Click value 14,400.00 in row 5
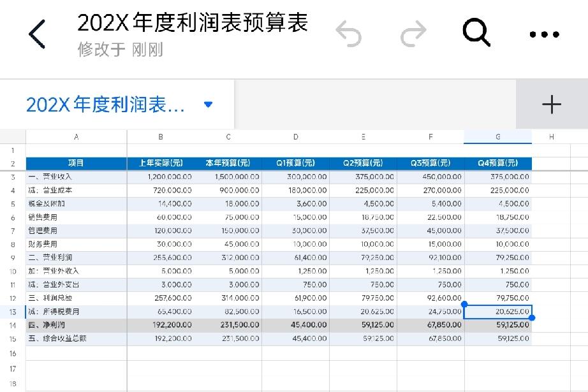The height and width of the screenshot is (392, 588). tap(175, 204)
